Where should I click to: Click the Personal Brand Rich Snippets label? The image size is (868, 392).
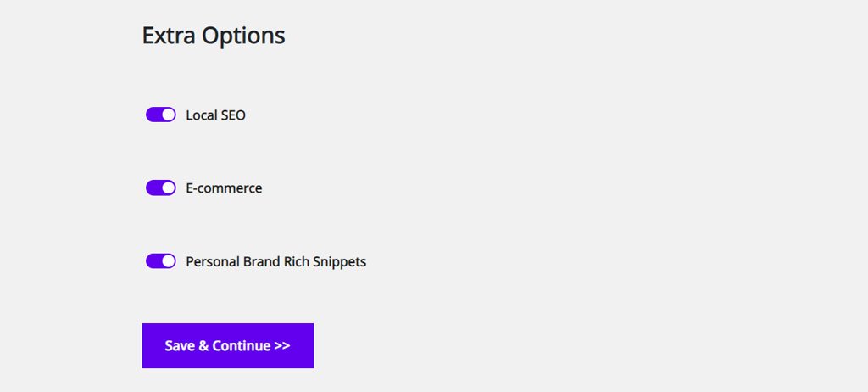tap(276, 261)
